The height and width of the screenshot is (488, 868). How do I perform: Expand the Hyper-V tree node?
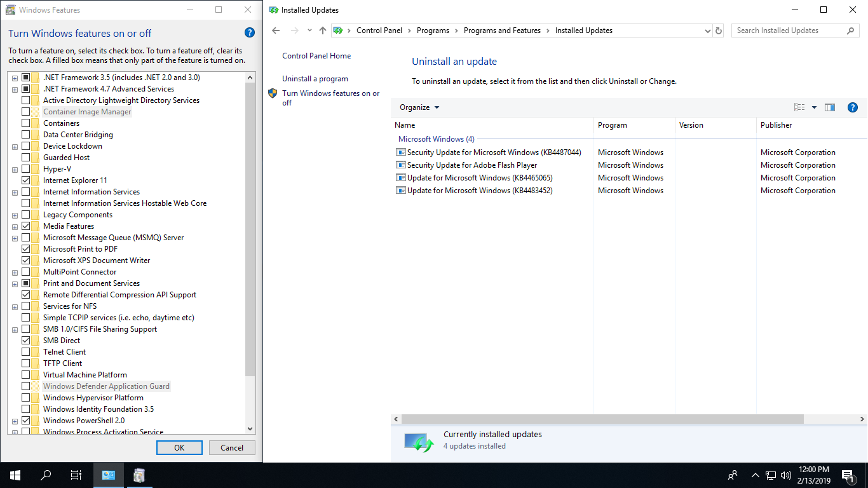(x=15, y=169)
